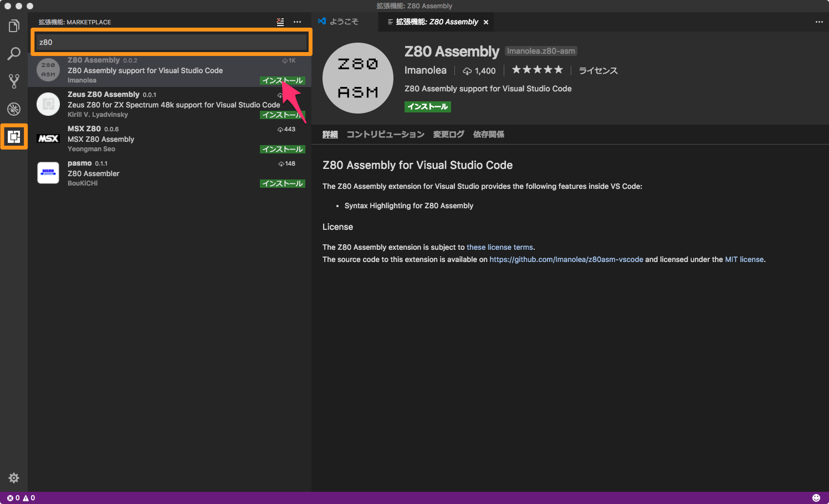Open the settings gear at the bottom left
The height and width of the screenshot is (504, 829).
coord(14,477)
